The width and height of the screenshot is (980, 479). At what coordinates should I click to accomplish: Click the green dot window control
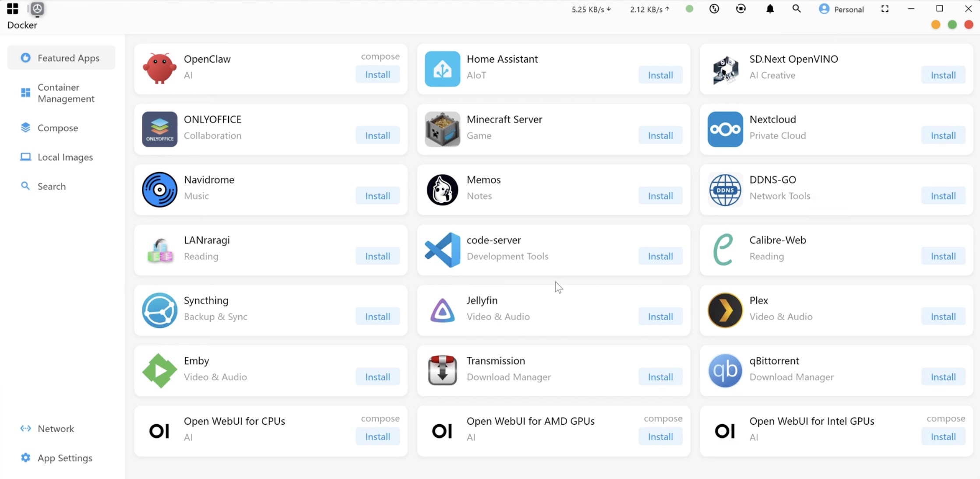tap(952, 25)
